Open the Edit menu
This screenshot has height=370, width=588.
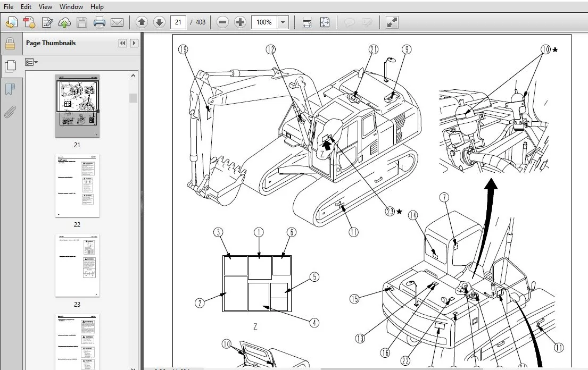[x=26, y=7]
